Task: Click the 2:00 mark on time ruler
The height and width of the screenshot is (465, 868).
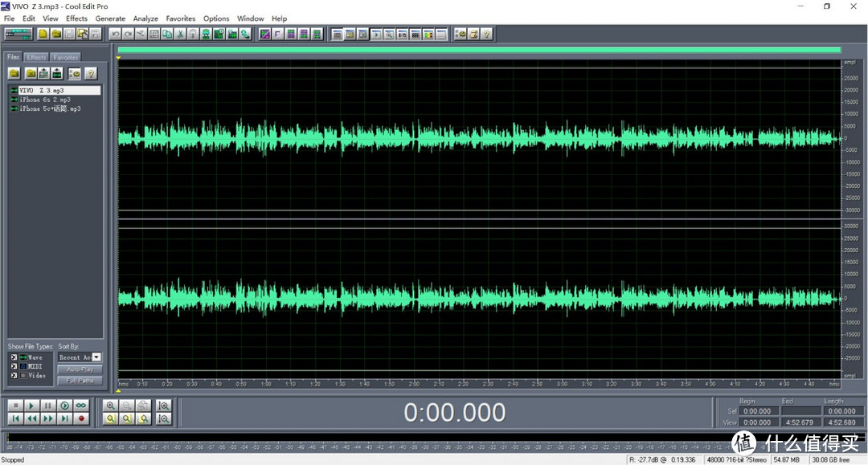Action: click(x=414, y=383)
